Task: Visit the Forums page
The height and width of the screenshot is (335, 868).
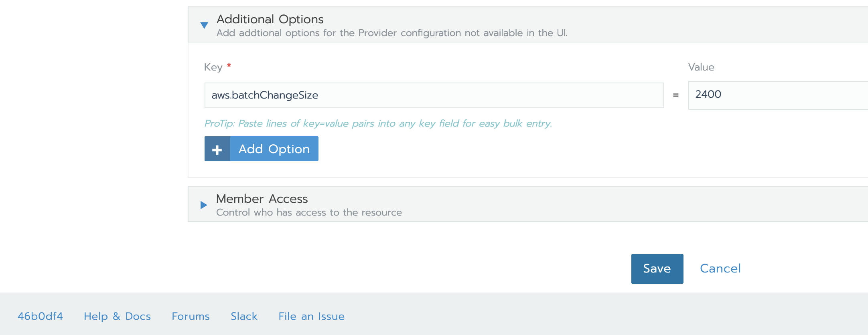Action: point(191,316)
